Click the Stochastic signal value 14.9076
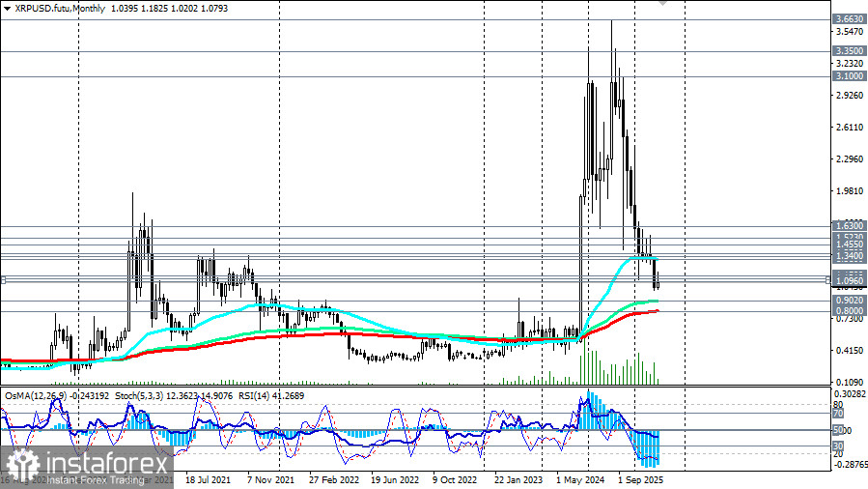 (215, 396)
